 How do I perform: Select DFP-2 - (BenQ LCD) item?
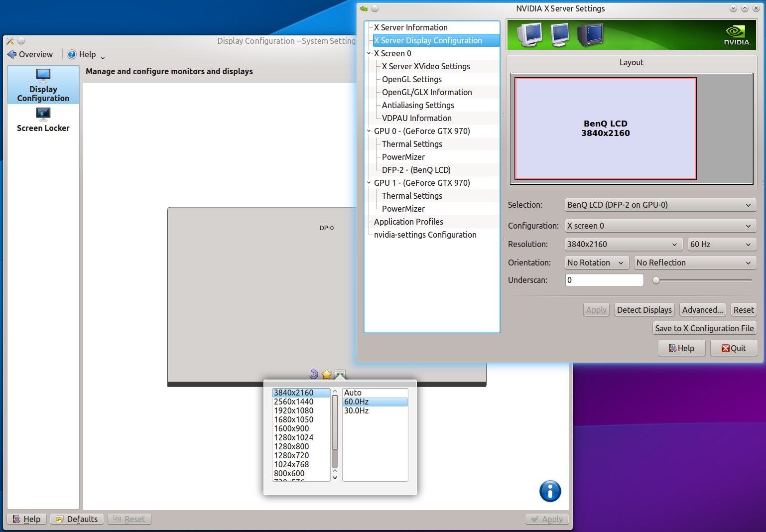pos(416,170)
